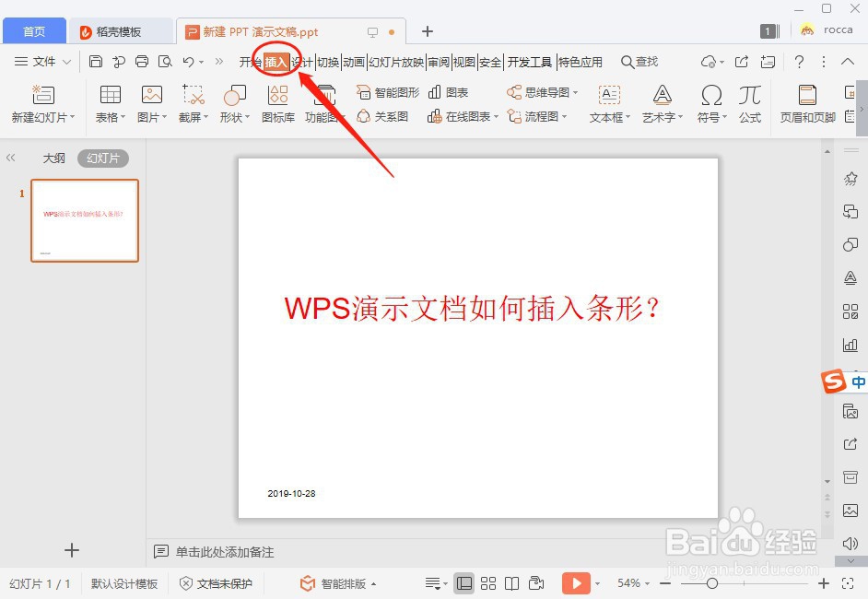Open the 幻灯片放映 slideshow tab
This screenshot has width=868, height=599.
[396, 62]
